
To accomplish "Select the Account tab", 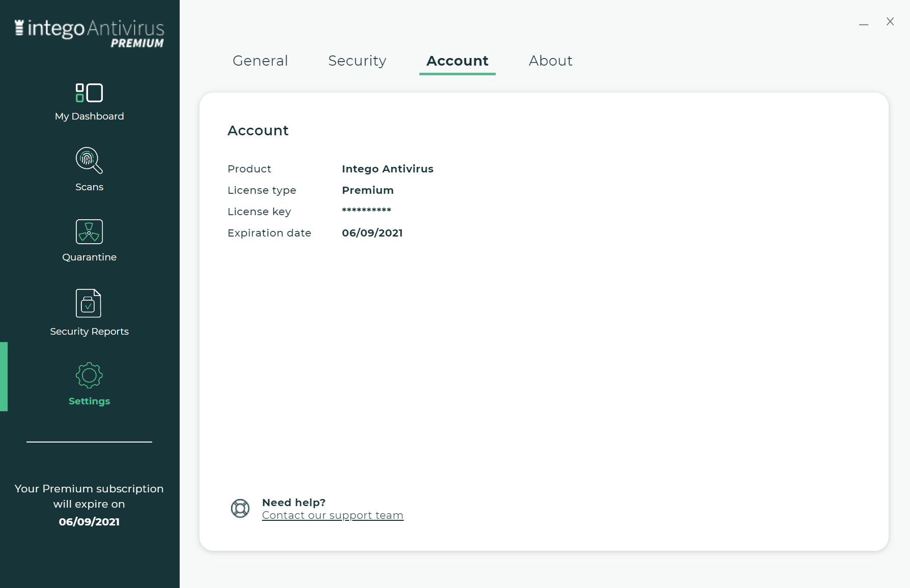I will (x=458, y=61).
